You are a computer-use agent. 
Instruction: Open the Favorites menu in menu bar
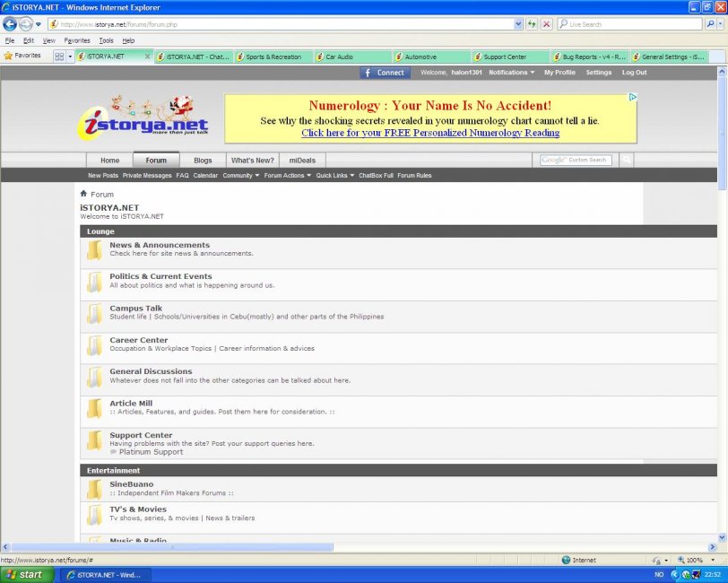(x=77, y=40)
